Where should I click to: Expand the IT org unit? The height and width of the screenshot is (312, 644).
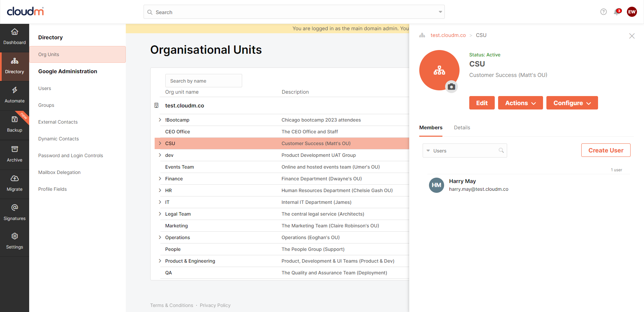160,202
